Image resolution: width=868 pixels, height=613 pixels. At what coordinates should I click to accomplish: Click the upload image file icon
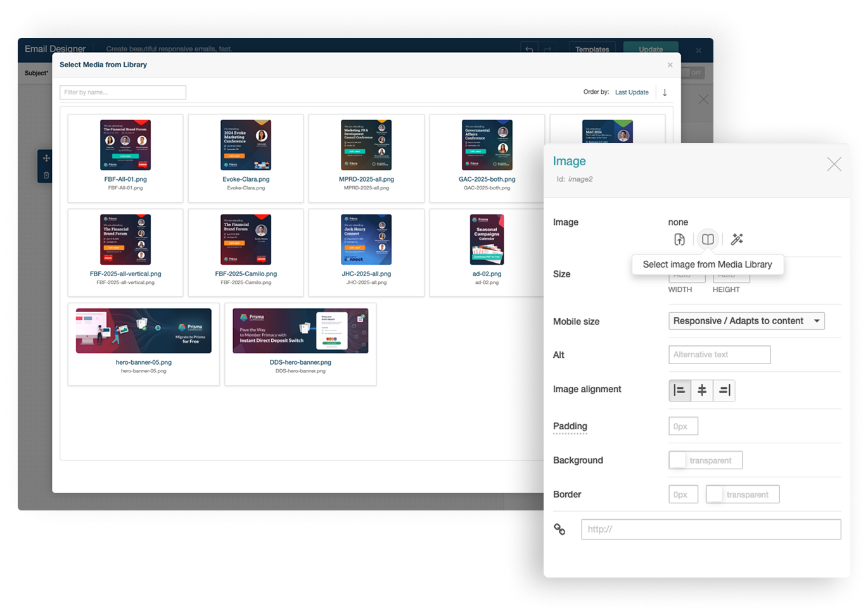pyautogui.click(x=679, y=239)
